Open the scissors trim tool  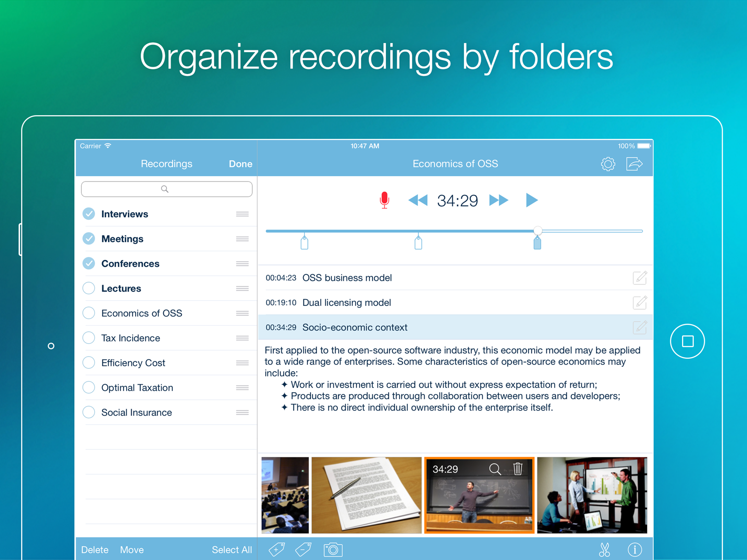(604, 550)
